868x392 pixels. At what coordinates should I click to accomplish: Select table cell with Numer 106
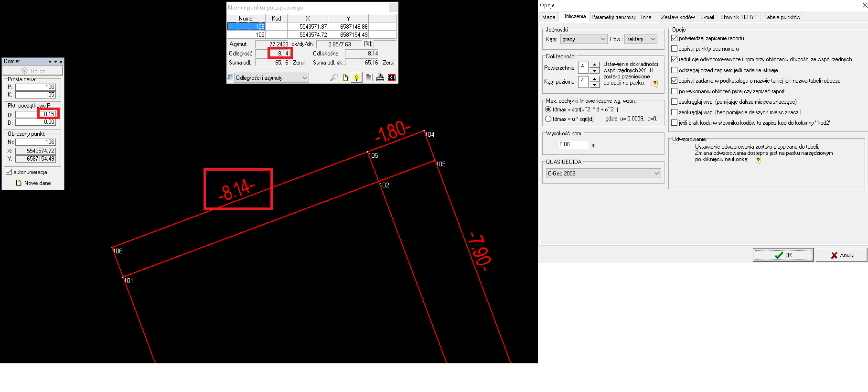[246, 27]
